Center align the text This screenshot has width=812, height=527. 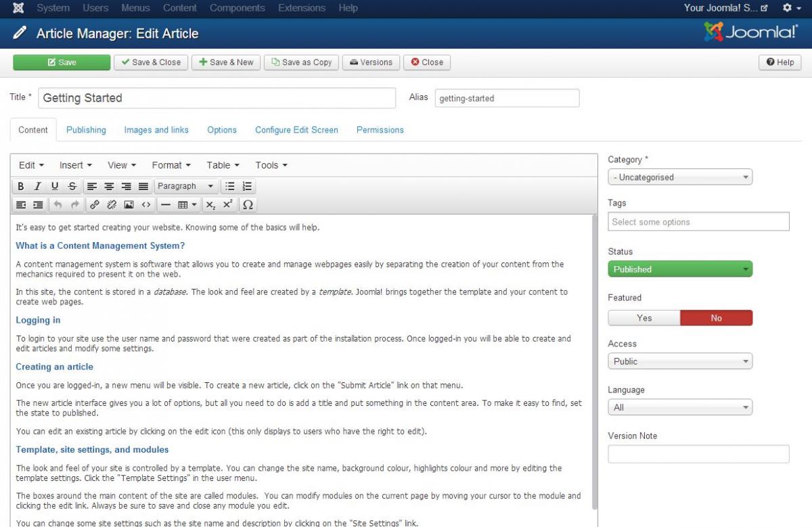(x=109, y=186)
